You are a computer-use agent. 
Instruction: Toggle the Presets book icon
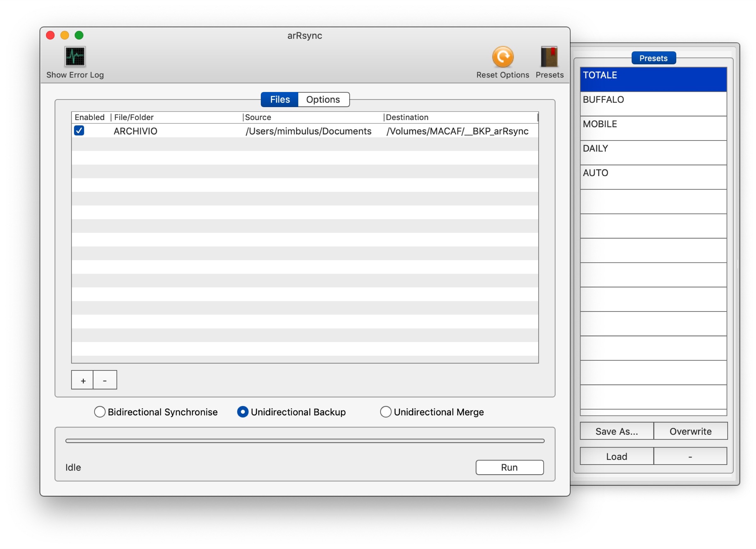point(549,57)
